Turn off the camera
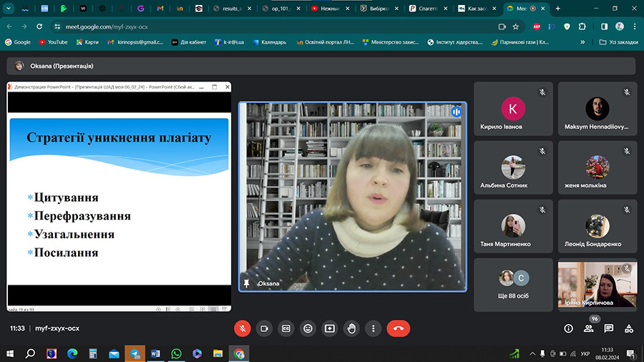This screenshot has height=362, width=644. pyautogui.click(x=265, y=328)
